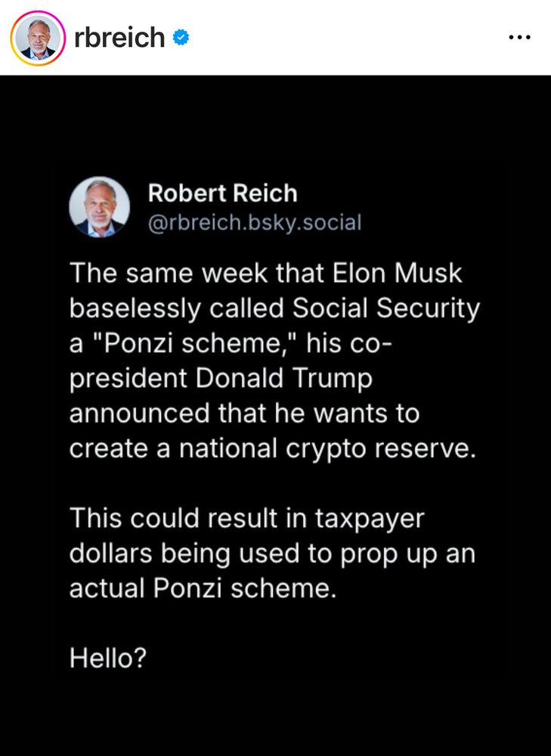Click the bold Robert Reich display name

[222, 194]
